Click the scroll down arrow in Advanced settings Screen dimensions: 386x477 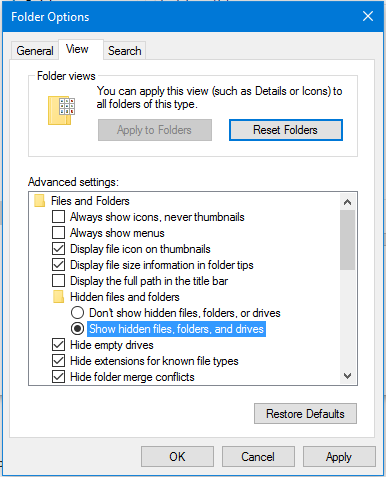point(347,376)
